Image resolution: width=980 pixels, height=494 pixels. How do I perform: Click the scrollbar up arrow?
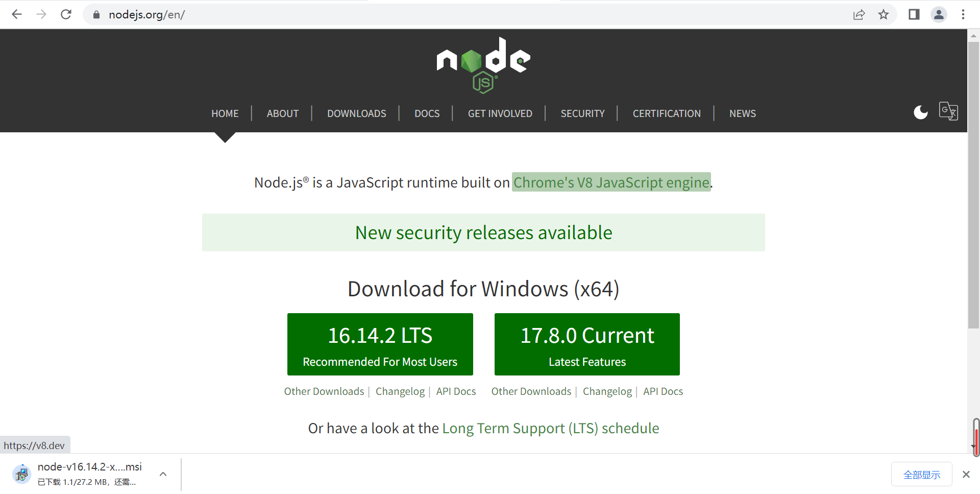973,36
